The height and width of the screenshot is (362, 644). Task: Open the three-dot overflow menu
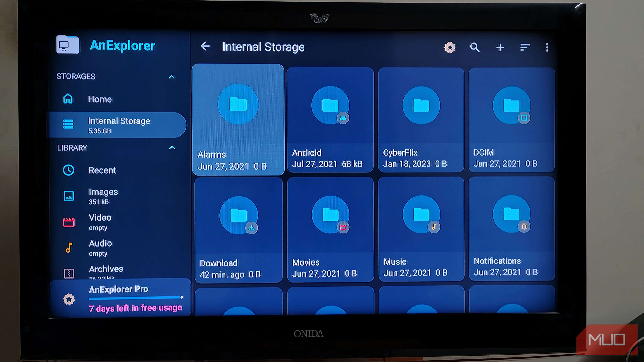547,47
